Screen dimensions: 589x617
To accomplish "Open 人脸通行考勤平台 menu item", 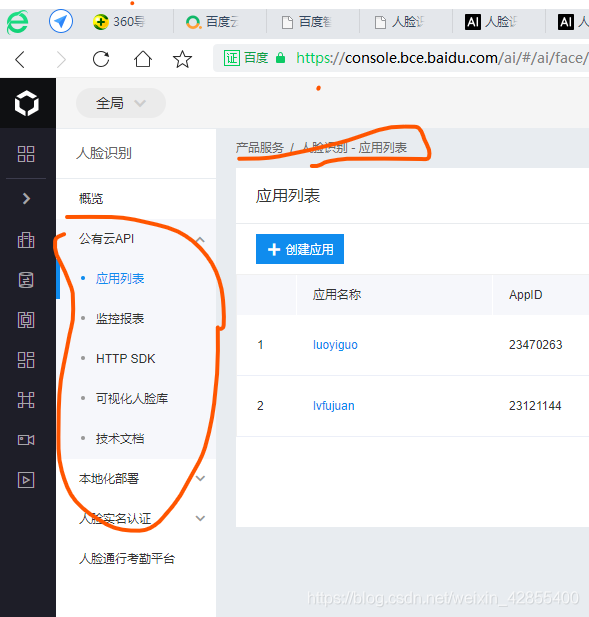I will coord(127,558).
